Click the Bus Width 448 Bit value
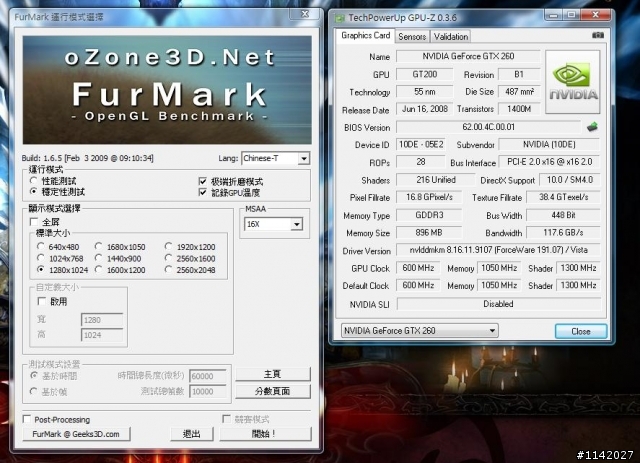 point(563,215)
